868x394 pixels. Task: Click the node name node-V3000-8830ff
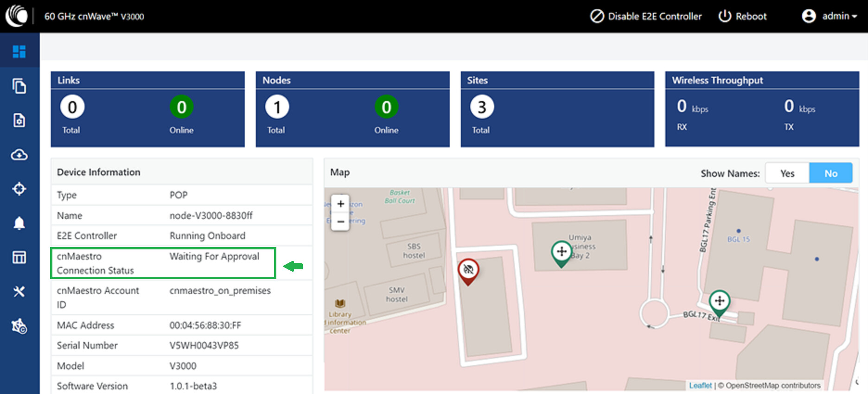click(x=211, y=216)
